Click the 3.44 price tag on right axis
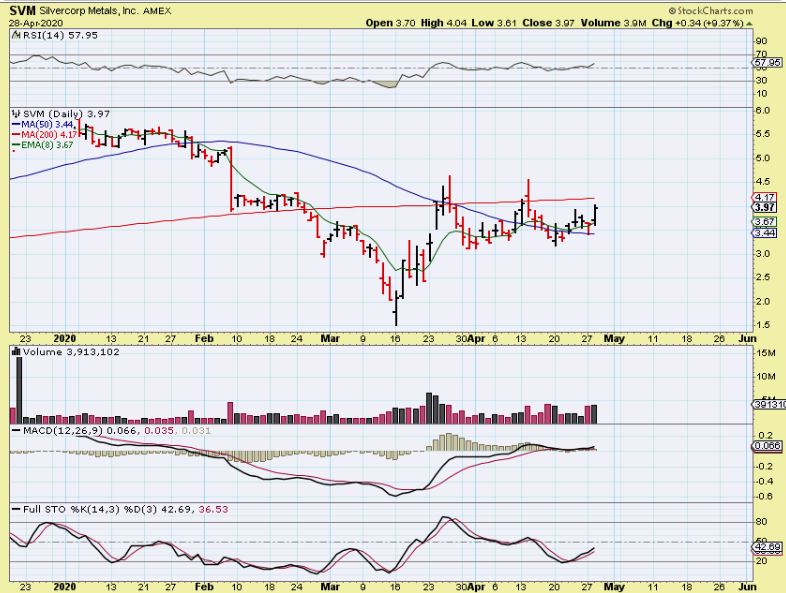 pos(765,233)
